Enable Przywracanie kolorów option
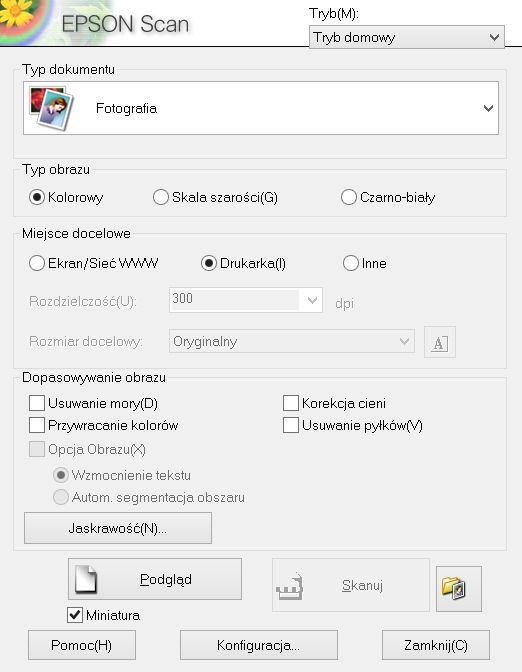This screenshot has height=672, width=522. coord(37,425)
